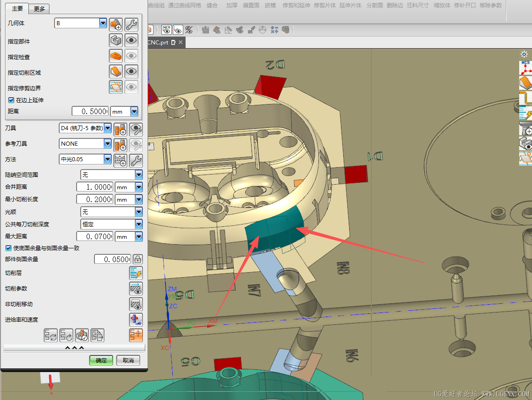Click the 最小切削长度 field 0.2000
Screen dimensions: 532x400
(95, 199)
